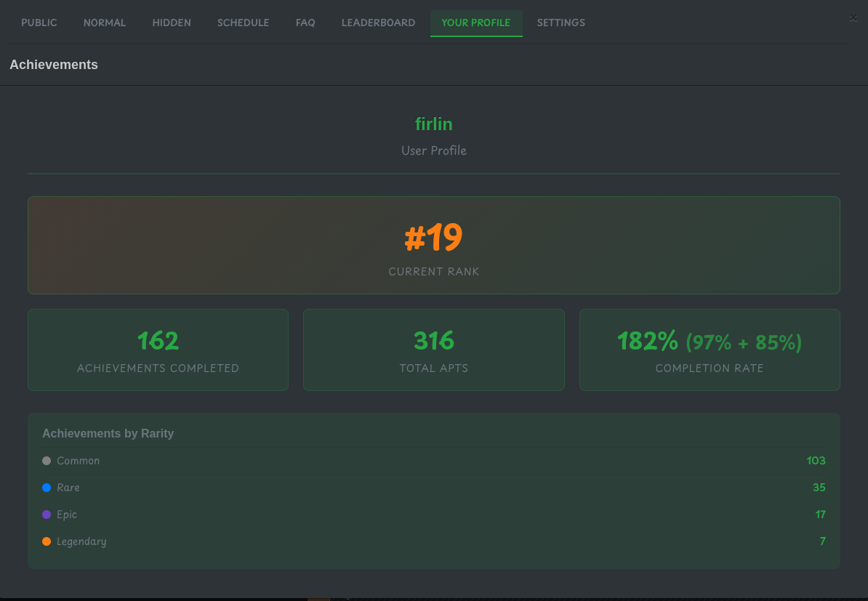This screenshot has width=868, height=601.
Task: Click the gray Common rarity dot
Action: pos(47,461)
